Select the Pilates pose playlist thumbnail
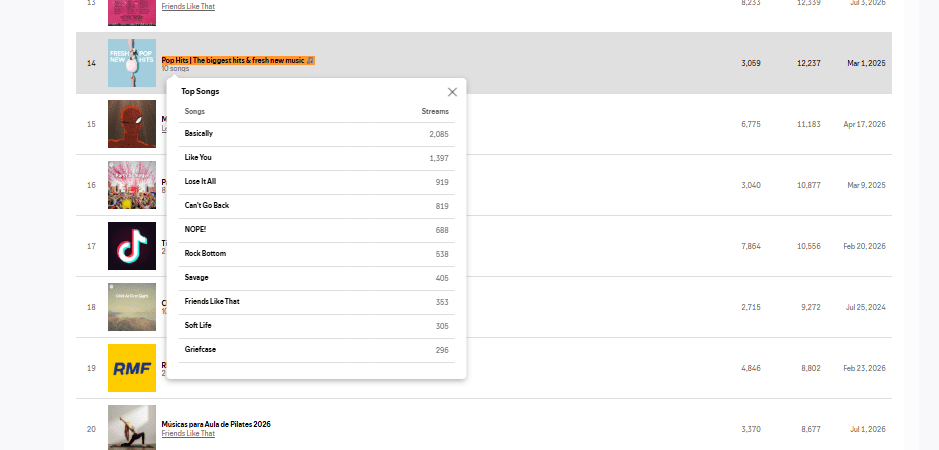This screenshot has width=939, height=450. [x=132, y=428]
